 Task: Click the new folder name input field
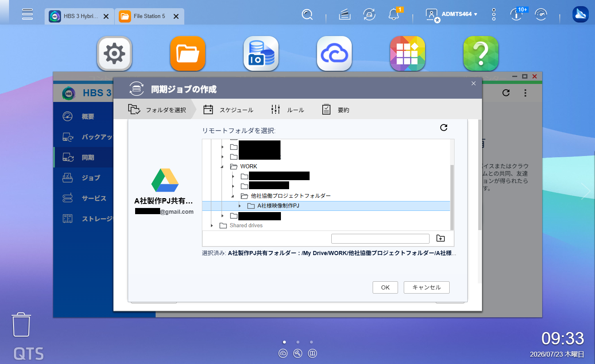click(x=380, y=238)
